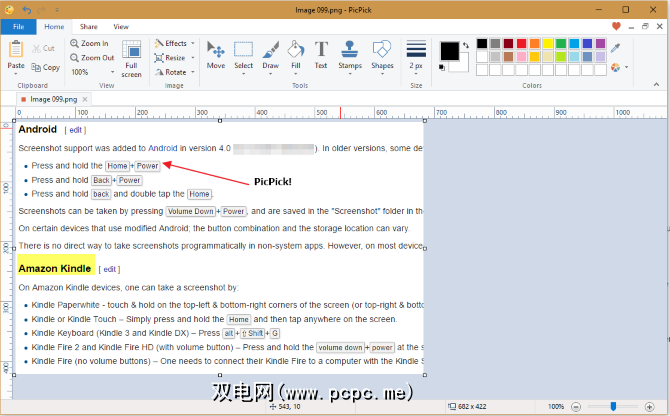Viewport: 670px width, 416px height.
Task: Switch to the Home ribbon tab
Action: pos(54,26)
